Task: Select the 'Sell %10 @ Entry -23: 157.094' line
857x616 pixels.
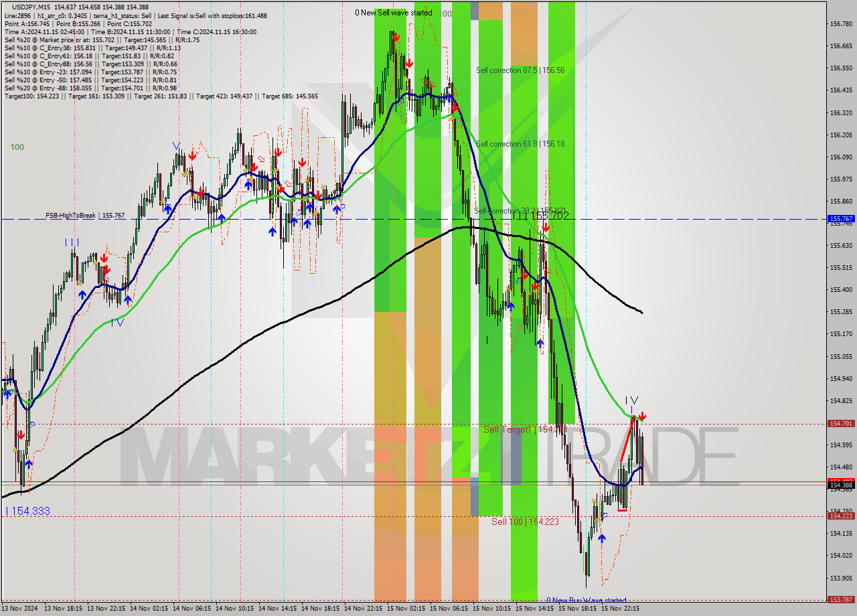Action: (x=90, y=72)
